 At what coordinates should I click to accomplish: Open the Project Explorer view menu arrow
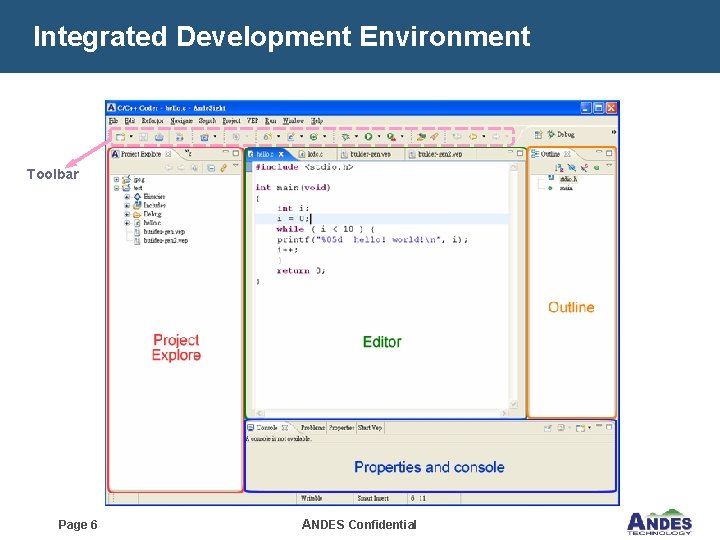tap(236, 166)
